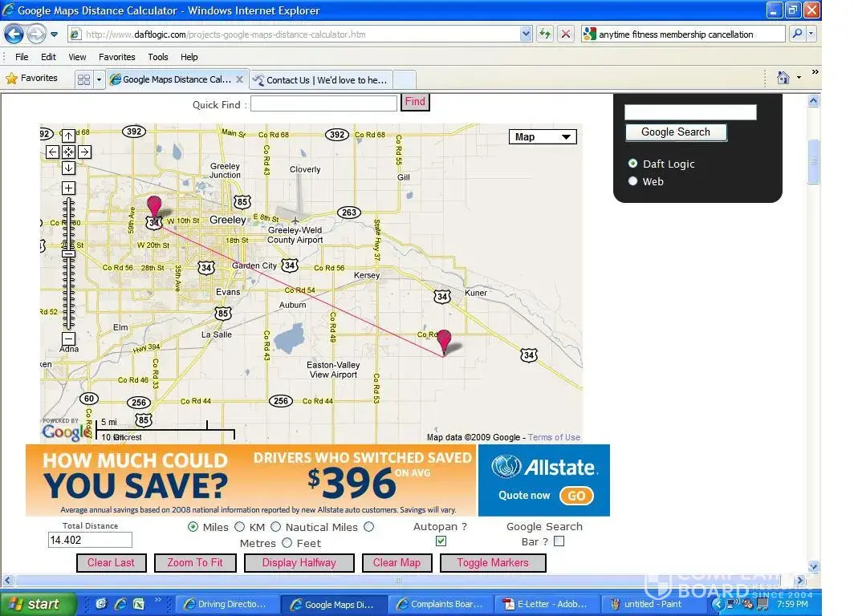Pan the map right with arrow
The height and width of the screenshot is (616, 854).
click(84, 152)
